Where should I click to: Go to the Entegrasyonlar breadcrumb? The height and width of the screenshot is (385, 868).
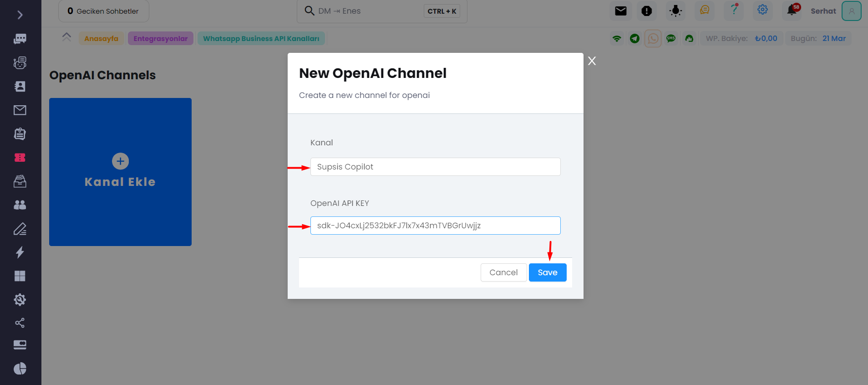161,39
